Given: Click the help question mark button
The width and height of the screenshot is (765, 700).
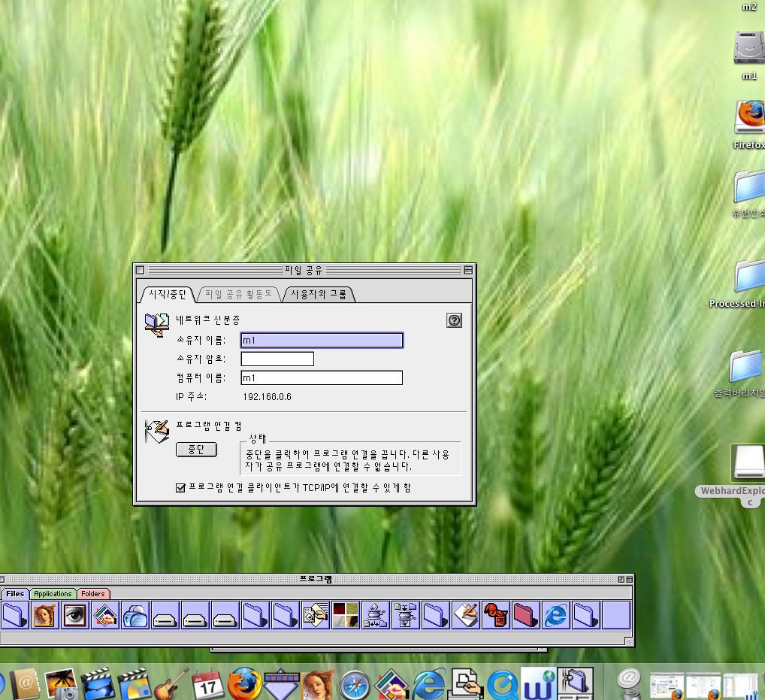Looking at the screenshot, I should pyautogui.click(x=454, y=320).
